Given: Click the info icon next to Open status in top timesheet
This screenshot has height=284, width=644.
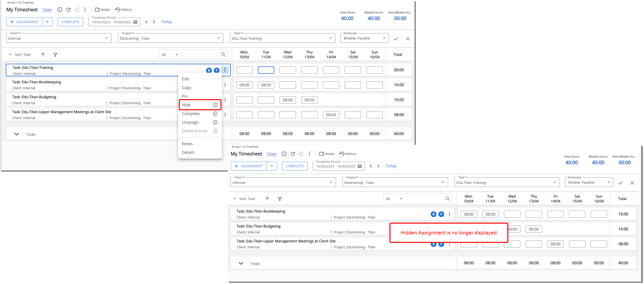Looking at the screenshot, I should tap(60, 9).
